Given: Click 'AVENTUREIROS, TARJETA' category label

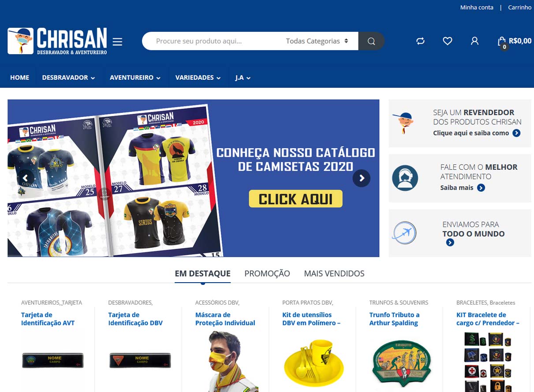Looking at the screenshot, I should point(52,302).
